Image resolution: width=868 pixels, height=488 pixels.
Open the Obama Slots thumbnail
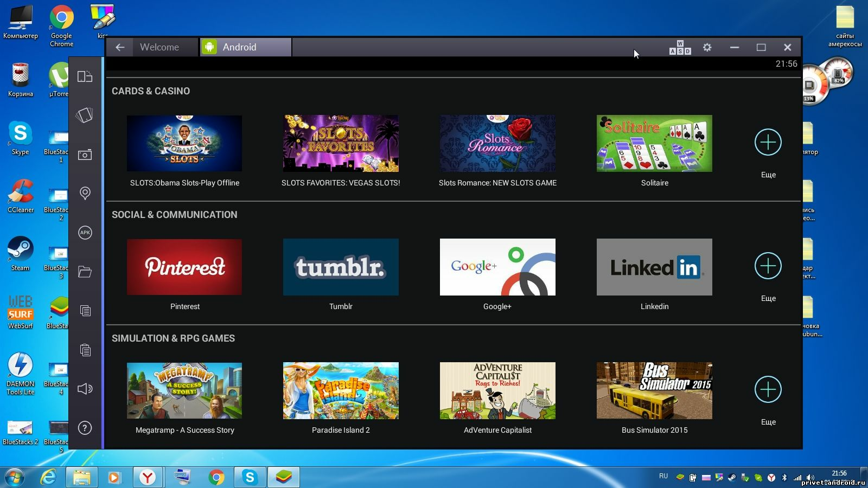click(x=184, y=143)
